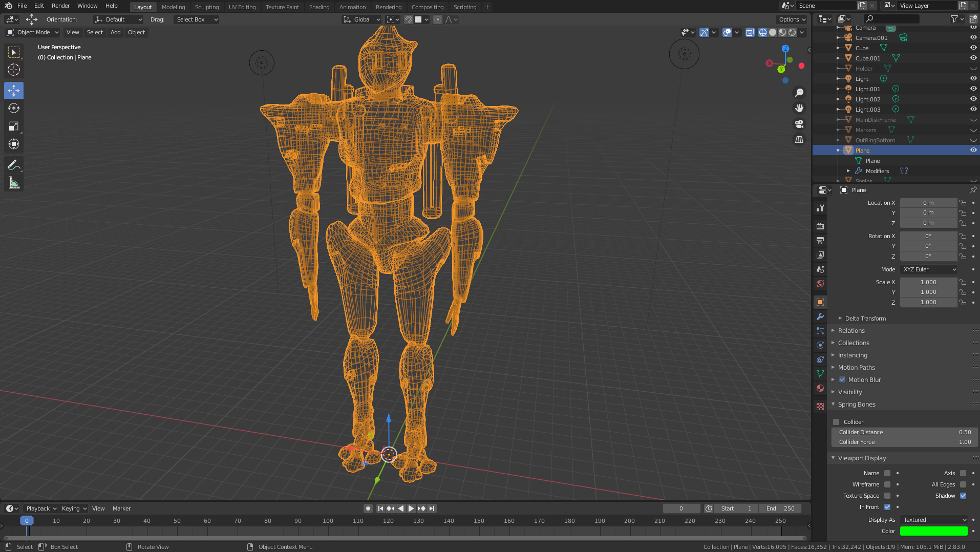980x552 pixels.
Task: Hide Light.002 in the outliner
Action: 973,99
